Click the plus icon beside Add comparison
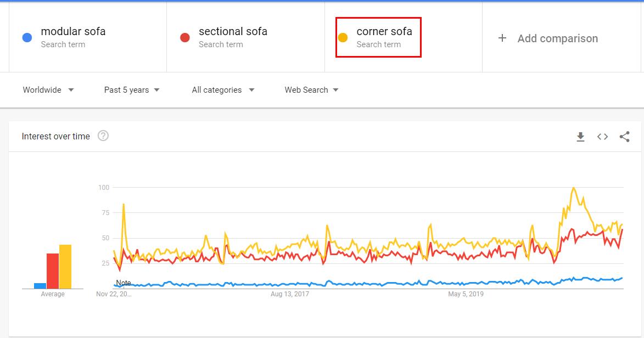The width and height of the screenshot is (644, 338). 502,38
